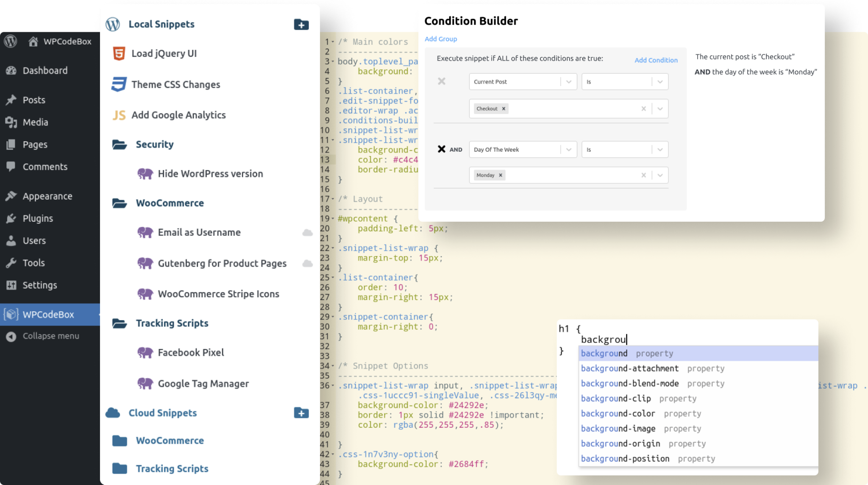
Task: Click Add Group link
Action: pos(440,39)
